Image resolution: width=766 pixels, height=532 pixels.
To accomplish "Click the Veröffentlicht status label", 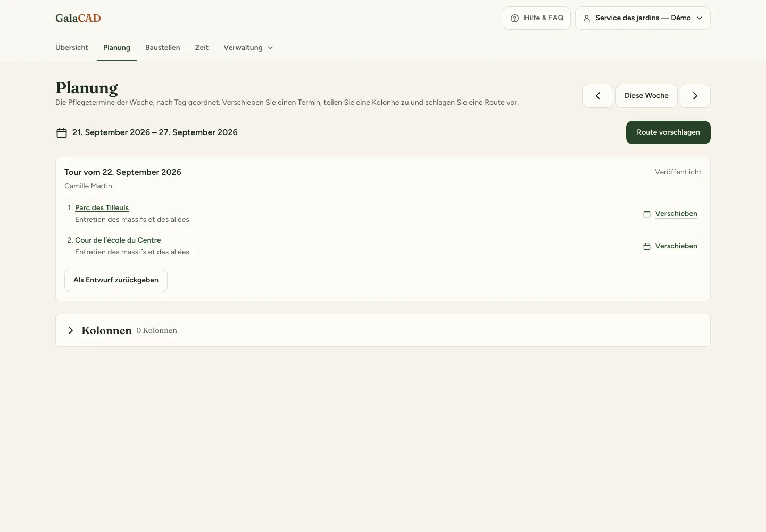I will click(x=678, y=172).
